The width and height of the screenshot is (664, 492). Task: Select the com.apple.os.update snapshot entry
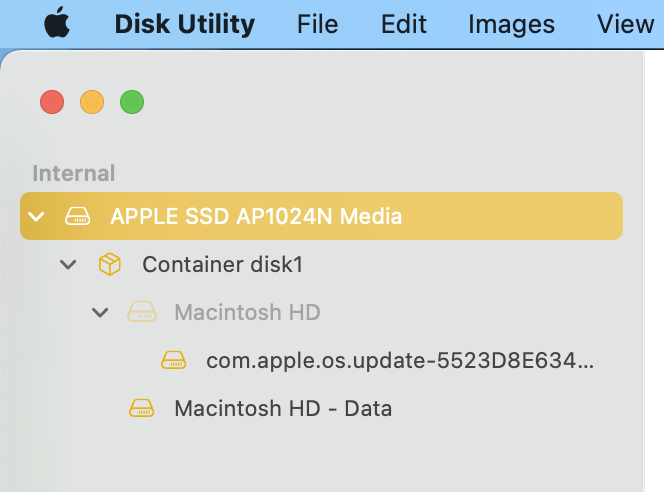(400, 360)
